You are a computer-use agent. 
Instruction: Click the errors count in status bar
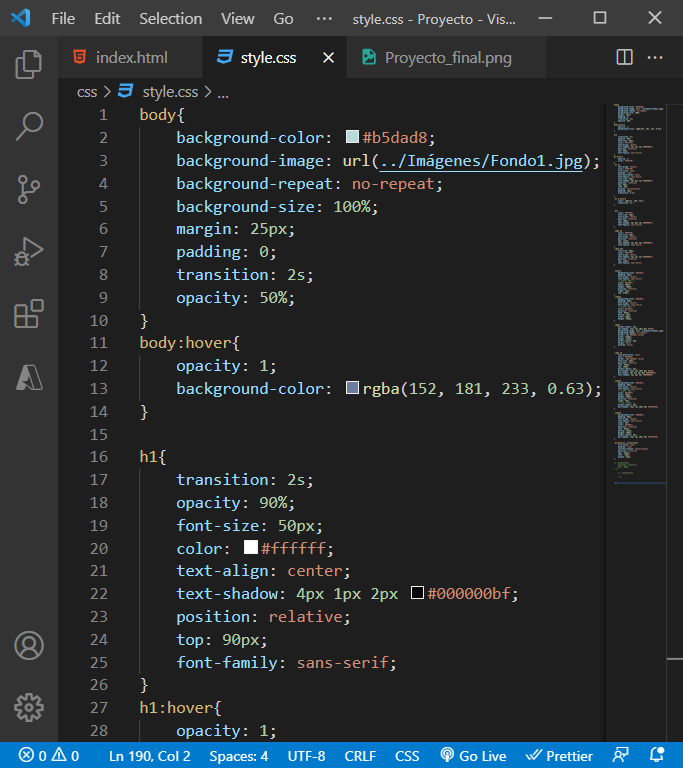click(x=33, y=756)
